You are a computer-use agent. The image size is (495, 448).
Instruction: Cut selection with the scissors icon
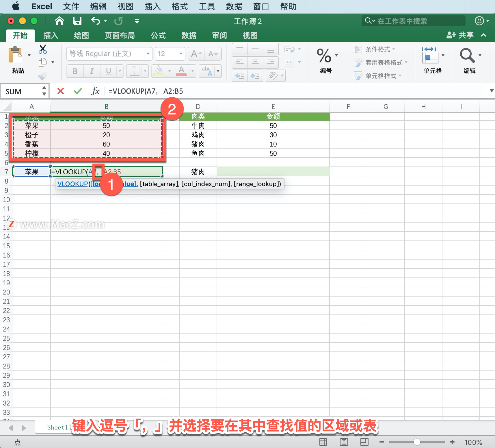[42, 49]
